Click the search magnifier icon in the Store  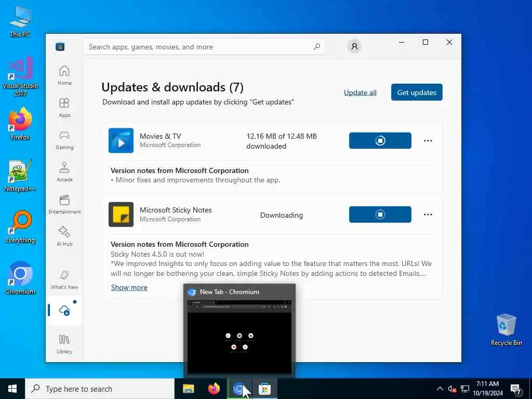(316, 47)
